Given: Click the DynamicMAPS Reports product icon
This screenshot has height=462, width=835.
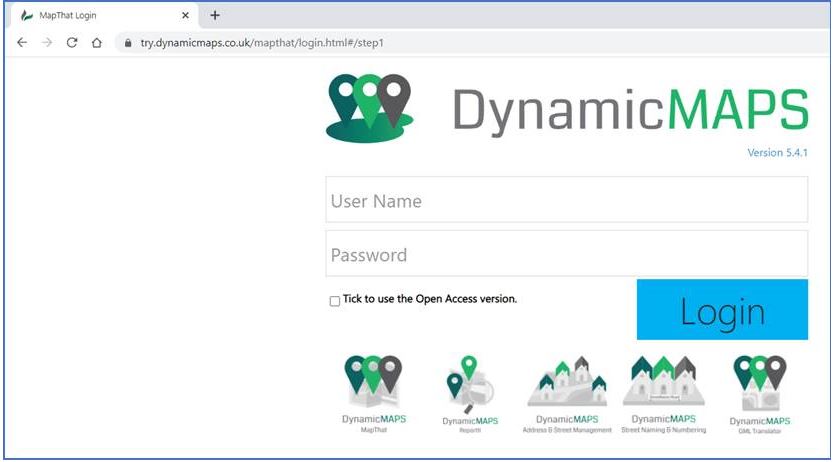Looking at the screenshot, I should (470, 394).
